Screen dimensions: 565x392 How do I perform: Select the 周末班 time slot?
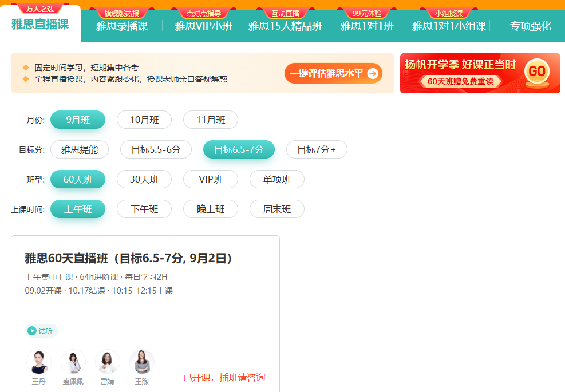[276, 209]
